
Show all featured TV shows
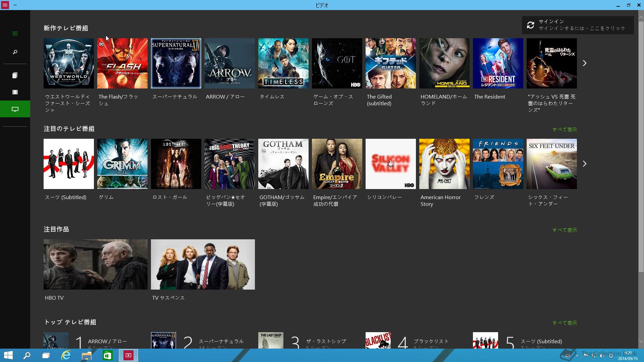pos(565,129)
